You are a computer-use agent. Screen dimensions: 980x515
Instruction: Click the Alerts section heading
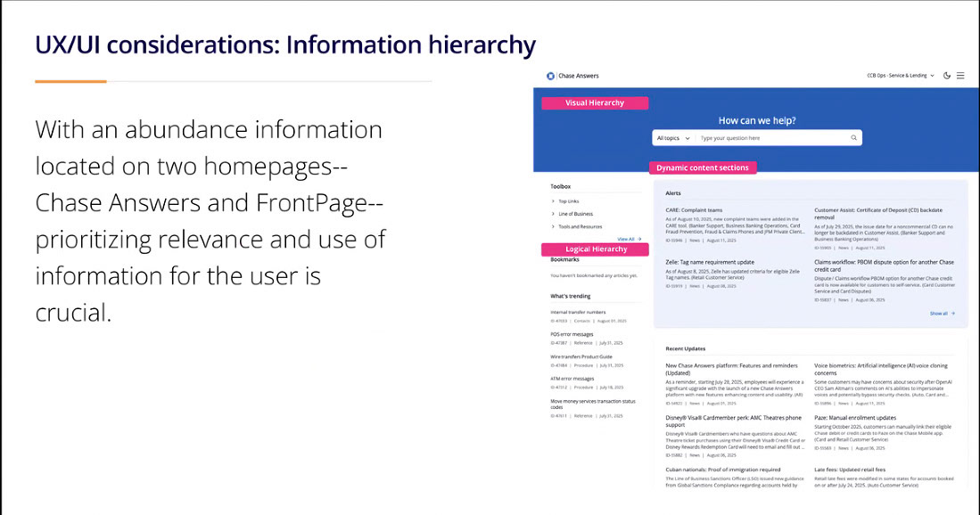coord(673,193)
